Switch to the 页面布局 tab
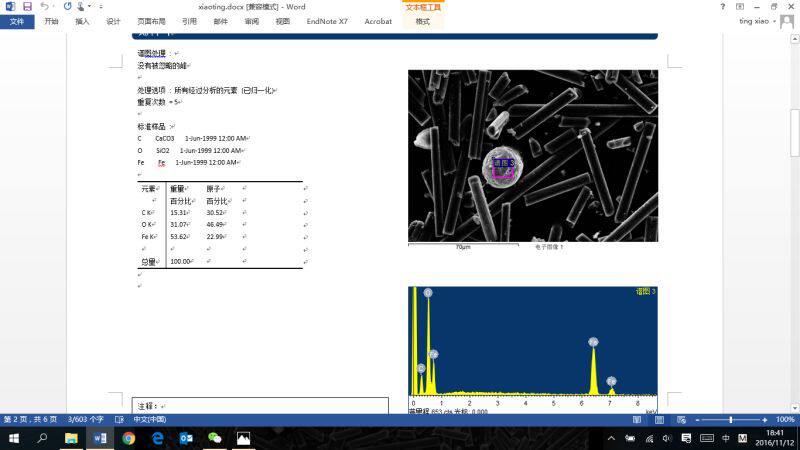The width and height of the screenshot is (800, 450). click(x=152, y=21)
